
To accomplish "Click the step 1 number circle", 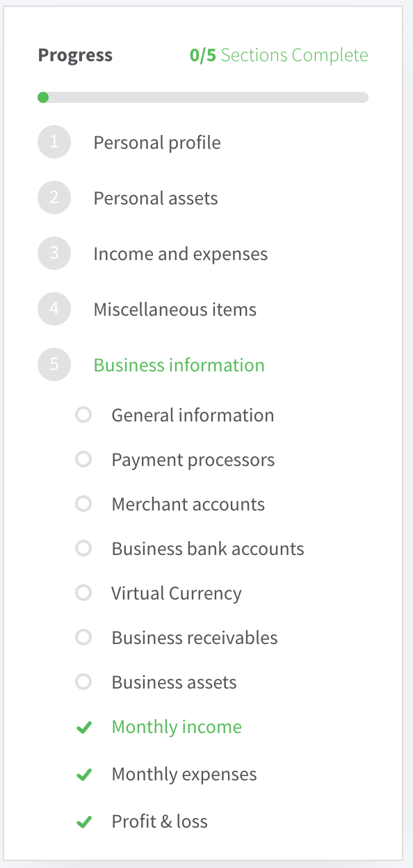I will point(54,143).
